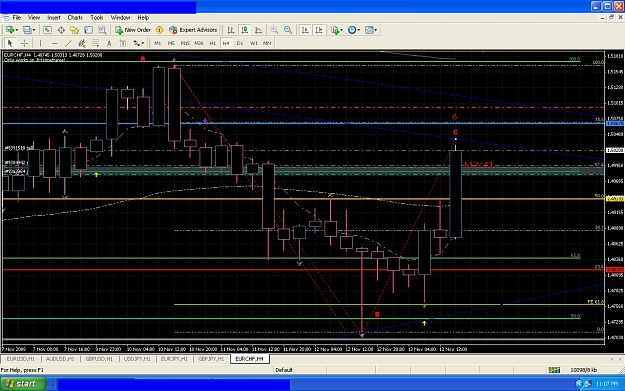Open the File menu
Image resolution: width=625 pixels, height=391 pixels.
pos(17,18)
